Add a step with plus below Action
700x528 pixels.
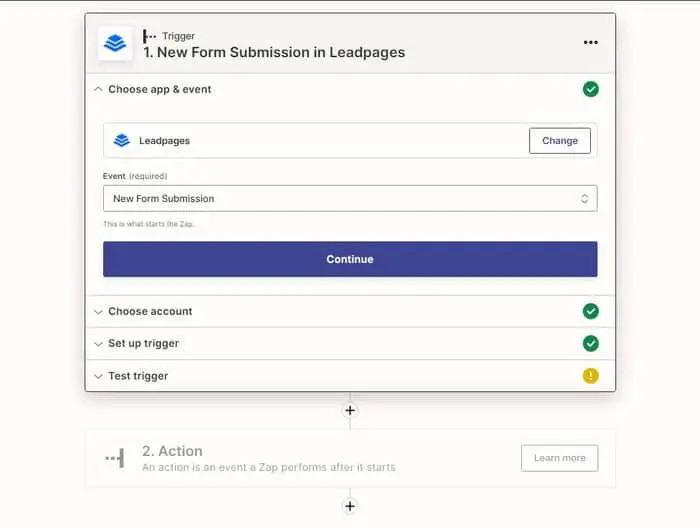point(350,506)
